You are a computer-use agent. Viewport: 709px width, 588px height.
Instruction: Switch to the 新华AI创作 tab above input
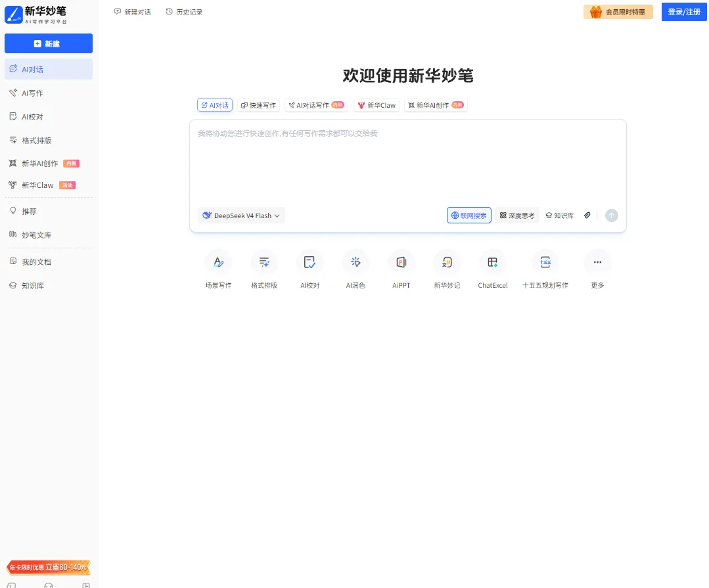coord(436,105)
